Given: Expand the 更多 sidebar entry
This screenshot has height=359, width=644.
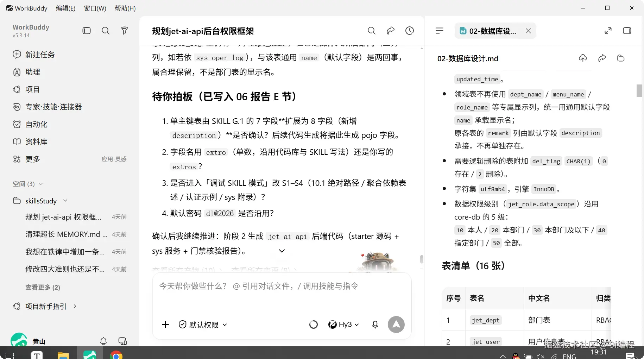Looking at the screenshot, I should (27, 159).
